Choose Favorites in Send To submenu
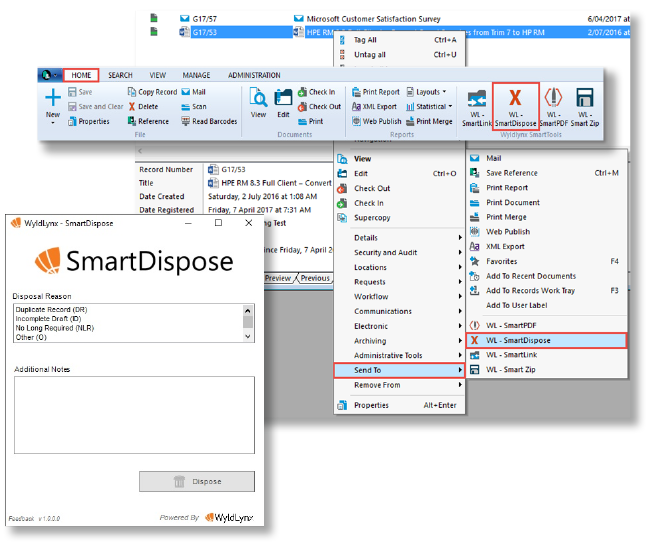650x550 pixels. tap(547, 261)
